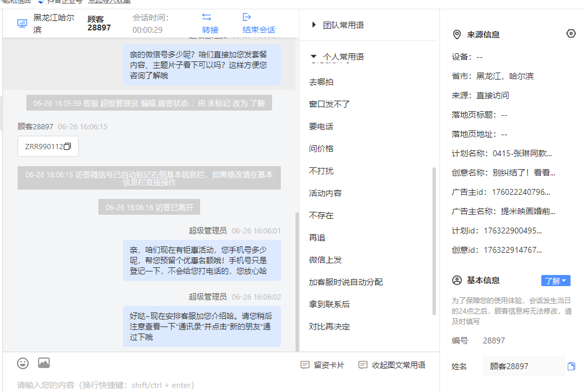Click the transfer session (转接) icon

click(207, 17)
